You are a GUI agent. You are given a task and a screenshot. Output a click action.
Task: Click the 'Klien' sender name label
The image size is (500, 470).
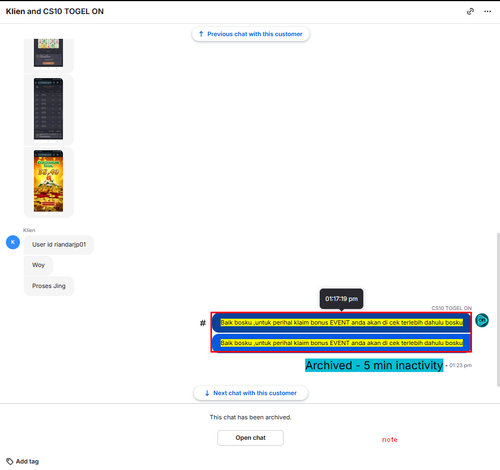pos(29,230)
